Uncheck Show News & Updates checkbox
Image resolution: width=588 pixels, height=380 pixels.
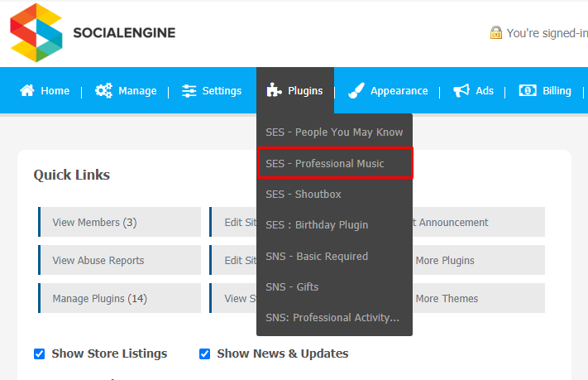click(205, 354)
